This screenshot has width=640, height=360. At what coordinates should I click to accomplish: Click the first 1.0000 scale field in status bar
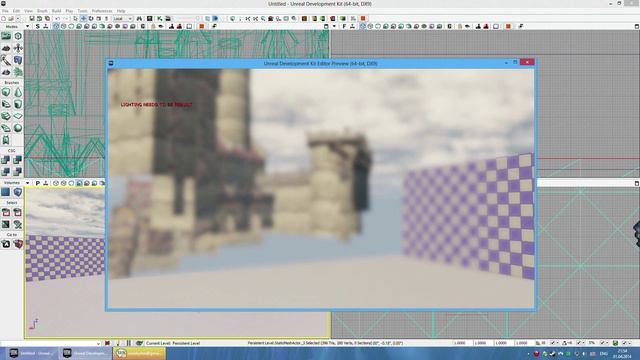pyautogui.click(x=460, y=343)
